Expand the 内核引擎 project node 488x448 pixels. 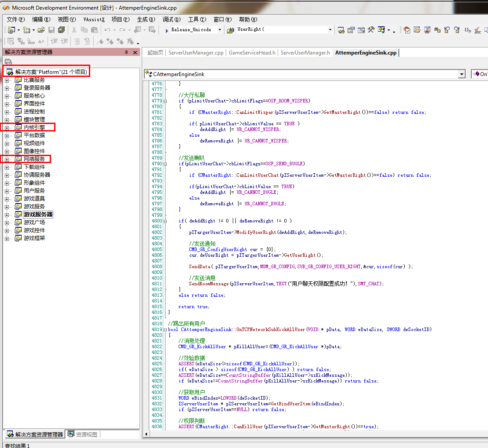(7, 127)
